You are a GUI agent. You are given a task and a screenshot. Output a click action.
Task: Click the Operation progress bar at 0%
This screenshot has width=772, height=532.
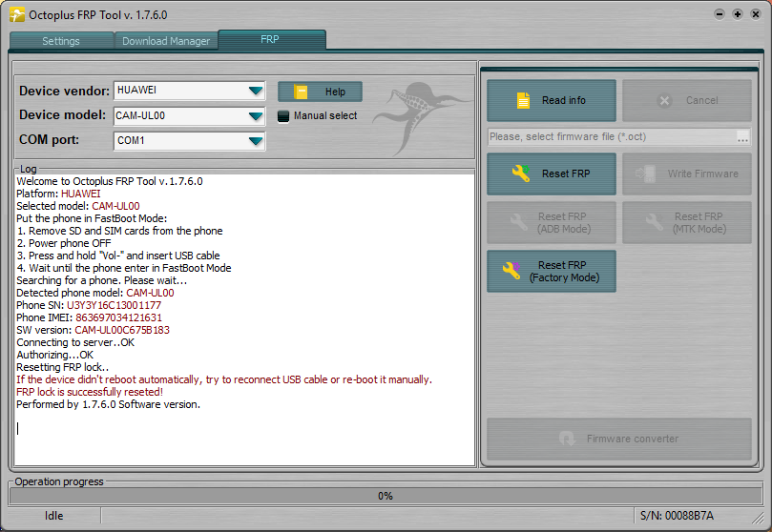point(386,496)
